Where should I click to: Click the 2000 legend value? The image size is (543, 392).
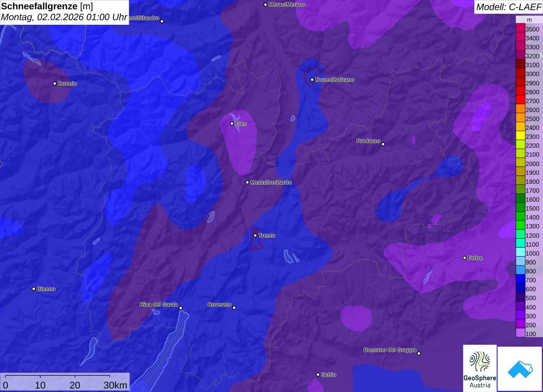click(x=532, y=164)
